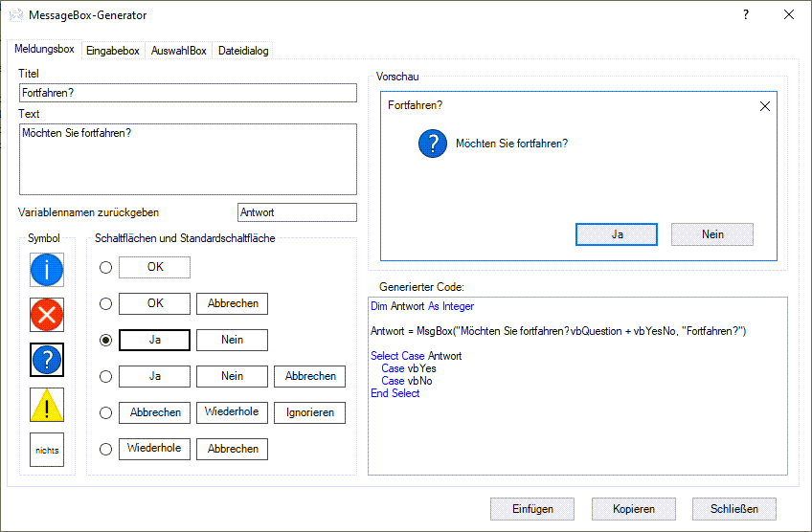Set Abbrechen as default in OK/Abbrechen row

(x=232, y=303)
